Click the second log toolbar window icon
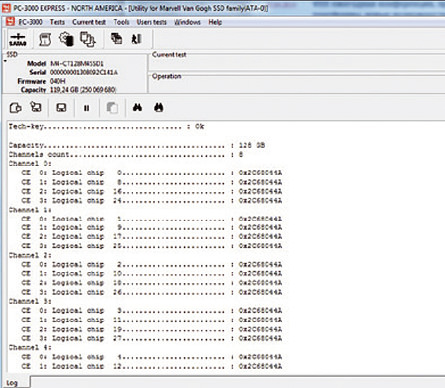The width and height of the screenshot is (445, 388). (x=36, y=107)
